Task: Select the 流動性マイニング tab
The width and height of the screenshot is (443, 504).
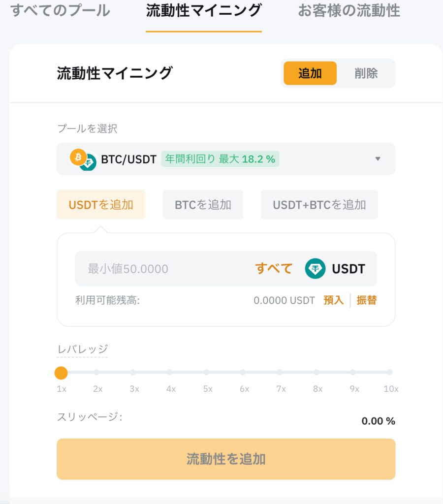Action: pyautogui.click(x=203, y=11)
